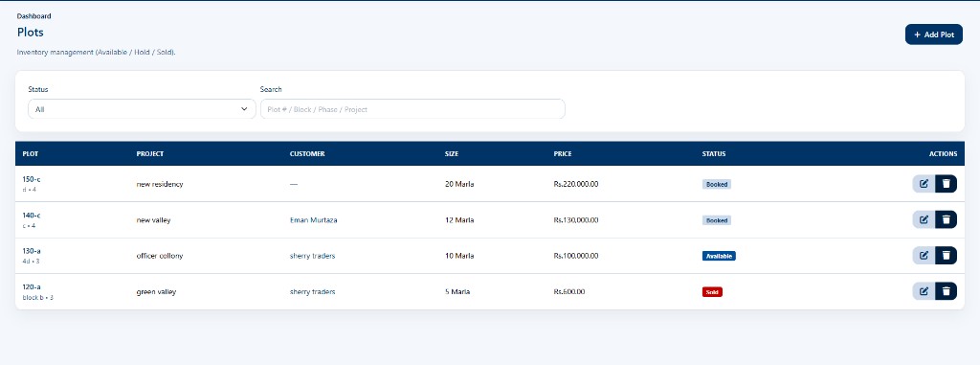Select plot number 130-a
Viewport: 980px width, 365px height.
pyautogui.click(x=32, y=250)
